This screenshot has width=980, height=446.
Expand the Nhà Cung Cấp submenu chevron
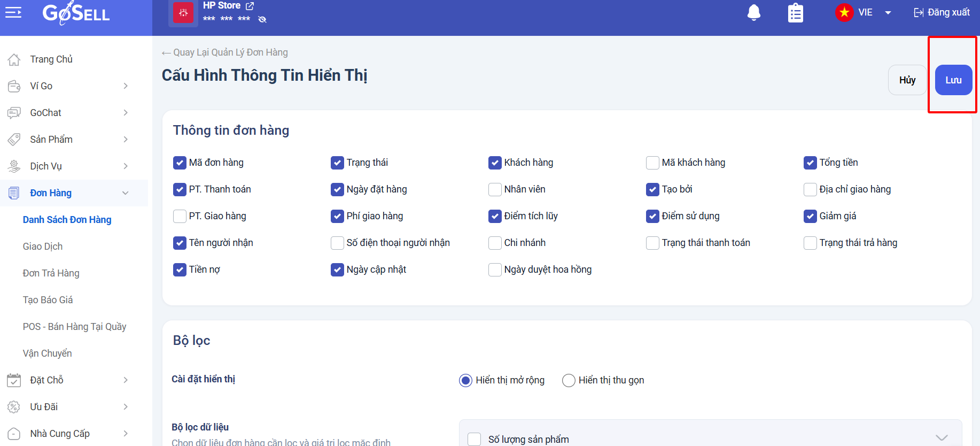click(126, 434)
